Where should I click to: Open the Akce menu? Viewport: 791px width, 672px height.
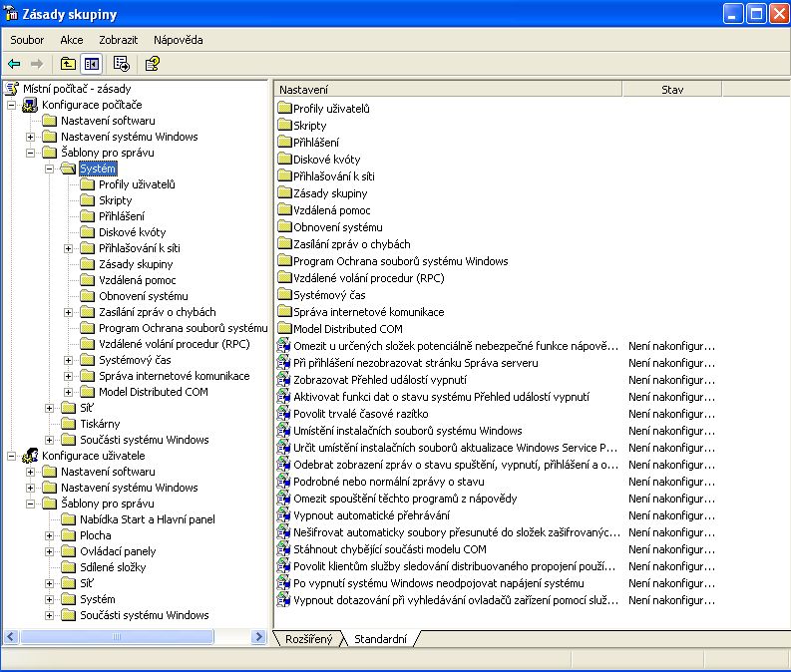click(72, 40)
